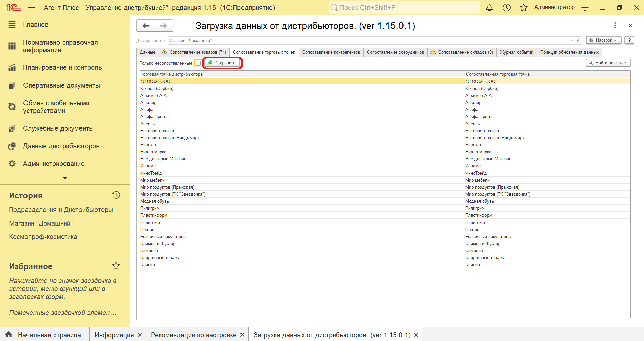
Task: Open Обмен с мобильными устройствами section
Action: pyautogui.click(x=56, y=107)
